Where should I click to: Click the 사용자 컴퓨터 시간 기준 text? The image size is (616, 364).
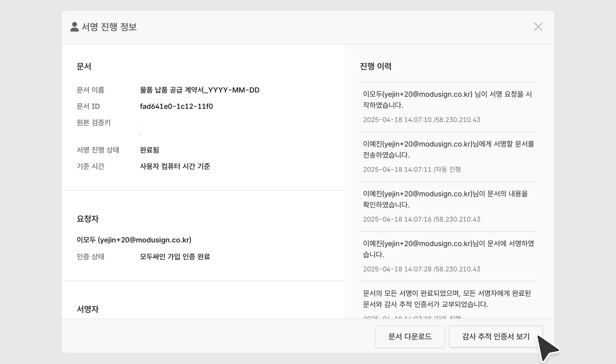pyautogui.click(x=175, y=166)
